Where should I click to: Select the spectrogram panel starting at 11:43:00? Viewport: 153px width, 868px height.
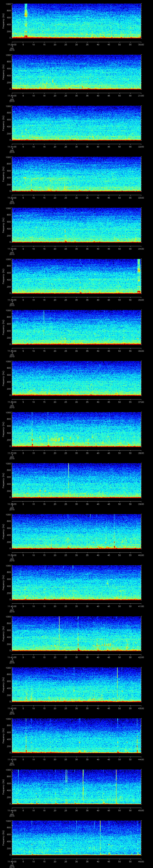77,736
